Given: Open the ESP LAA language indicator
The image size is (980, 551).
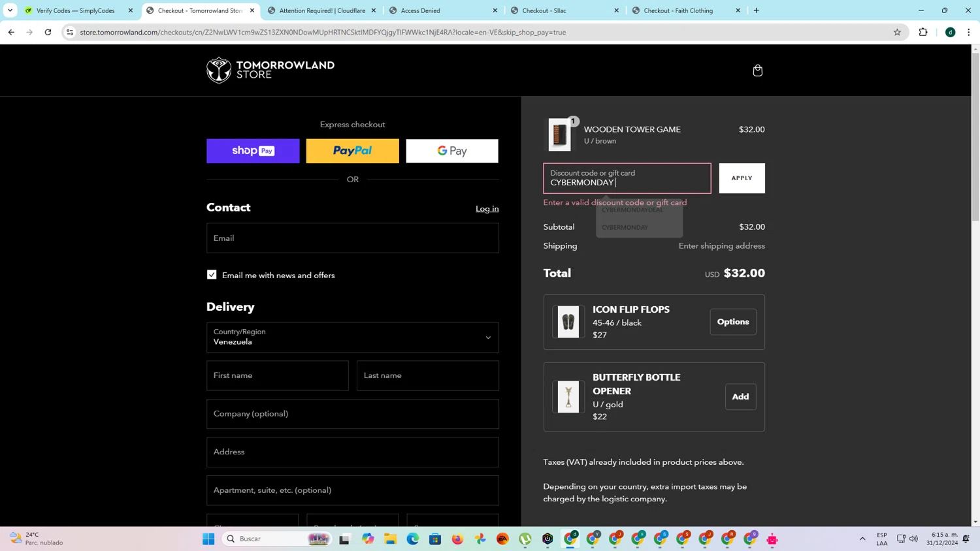Looking at the screenshot, I should [x=882, y=539].
